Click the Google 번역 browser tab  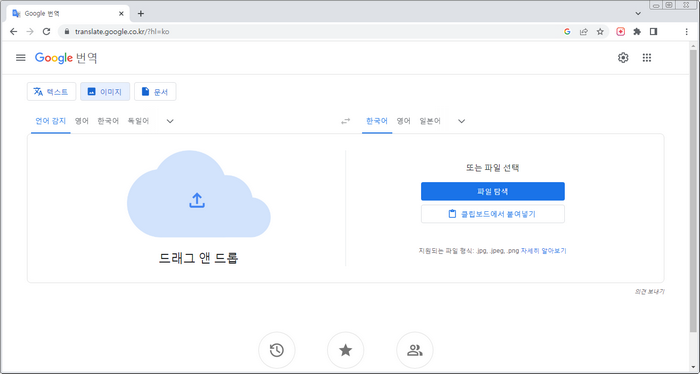[x=68, y=13]
